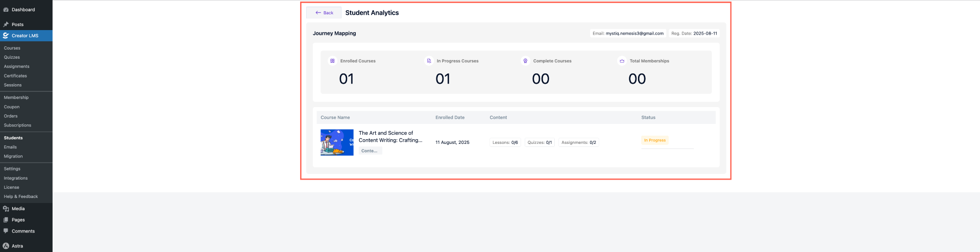980x252 pixels.
Task: Open License in the sidebar
Action: (x=11, y=187)
